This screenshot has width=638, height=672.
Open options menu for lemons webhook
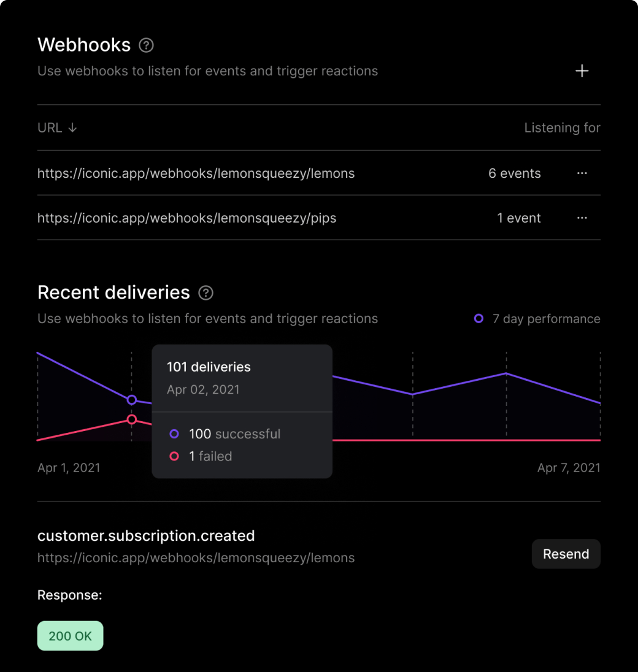[x=582, y=174]
